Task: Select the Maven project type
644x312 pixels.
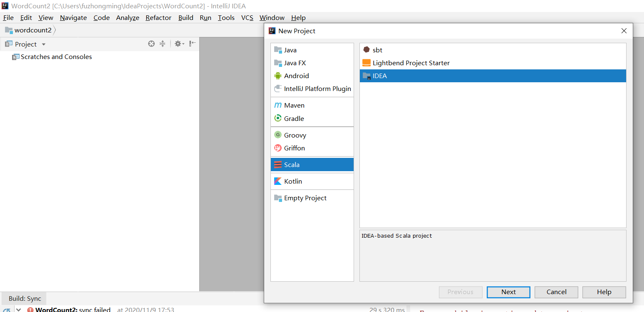Action: (294, 105)
